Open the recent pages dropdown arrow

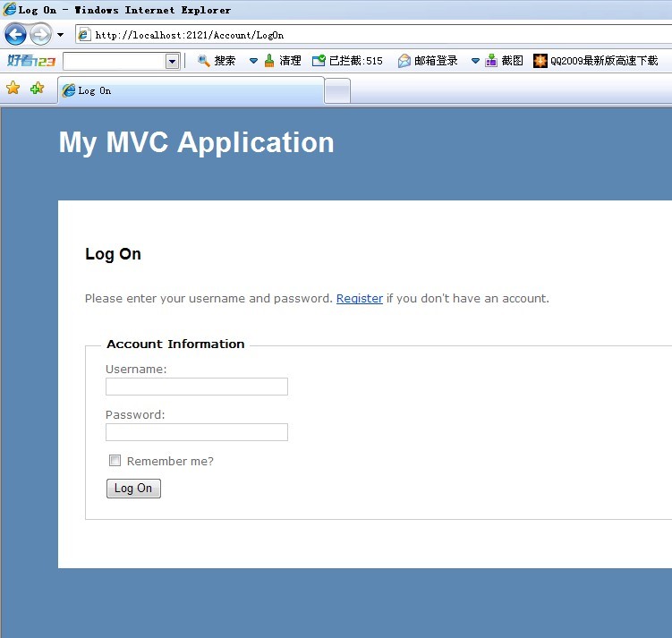point(61,35)
